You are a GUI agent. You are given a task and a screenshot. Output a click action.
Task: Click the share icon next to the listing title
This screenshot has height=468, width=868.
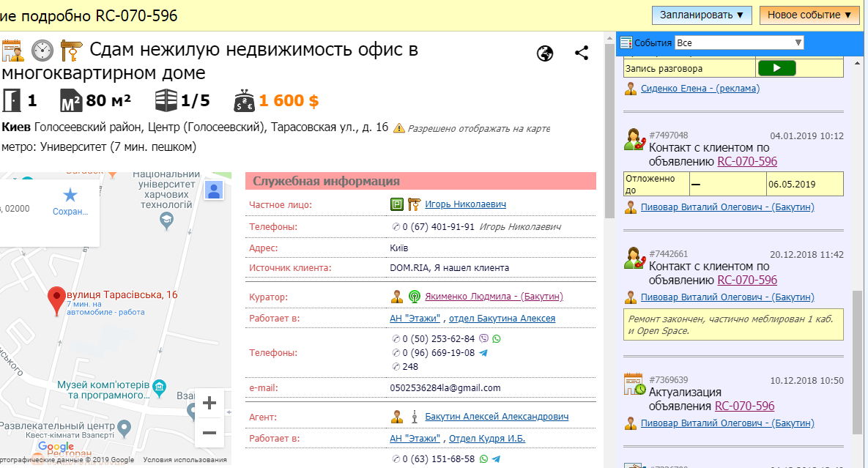[x=582, y=53]
